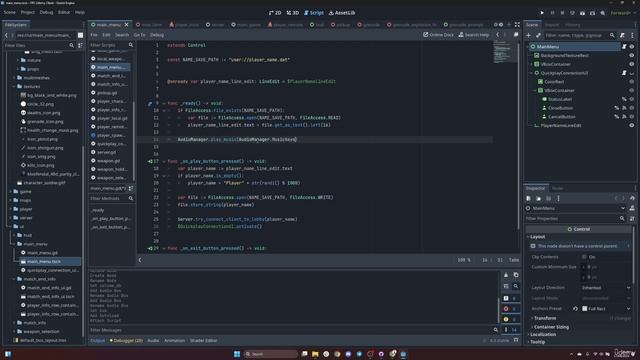Toggle visibility of ColorRect node
This screenshot has width=640, height=360.
(x=632, y=82)
